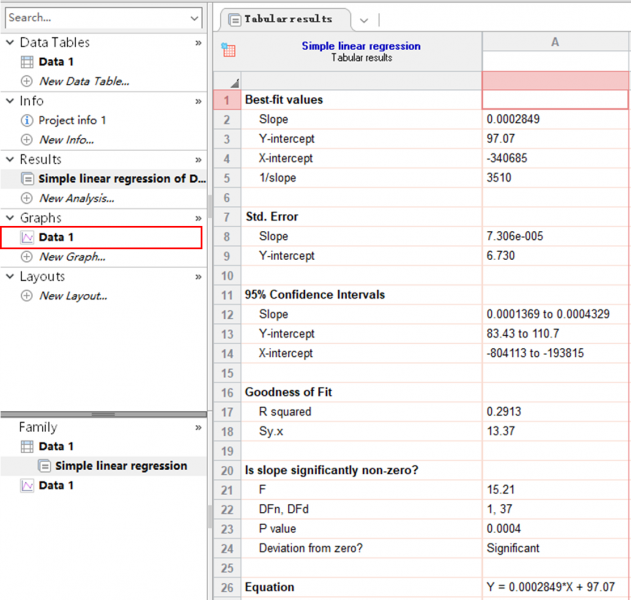
Task: Click the New Info... link
Action: tap(66, 140)
